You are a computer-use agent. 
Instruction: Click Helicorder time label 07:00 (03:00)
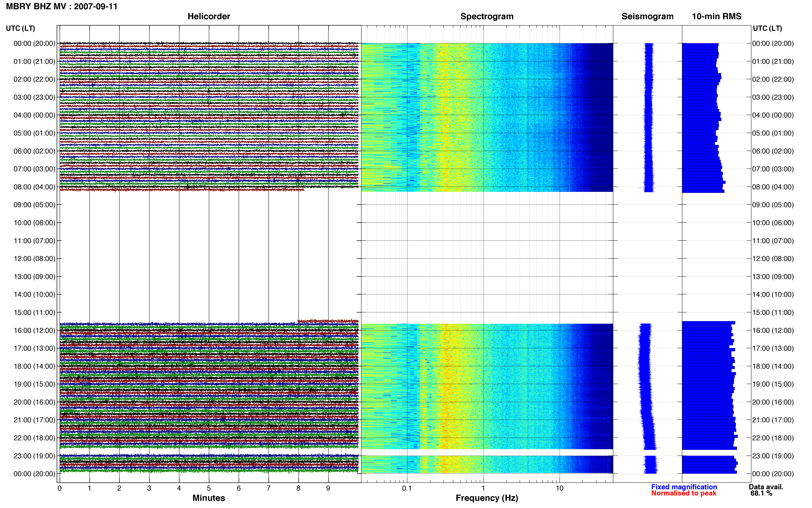click(34, 169)
